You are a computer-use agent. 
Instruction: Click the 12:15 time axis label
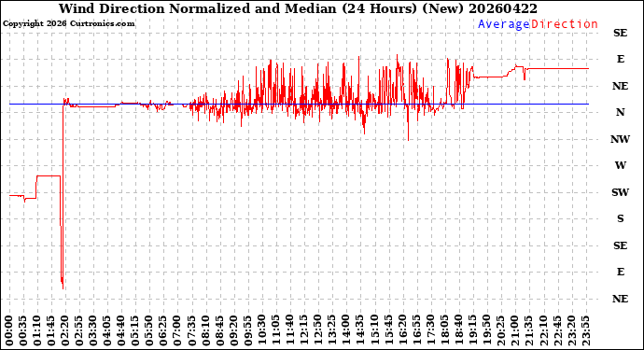click(x=304, y=330)
